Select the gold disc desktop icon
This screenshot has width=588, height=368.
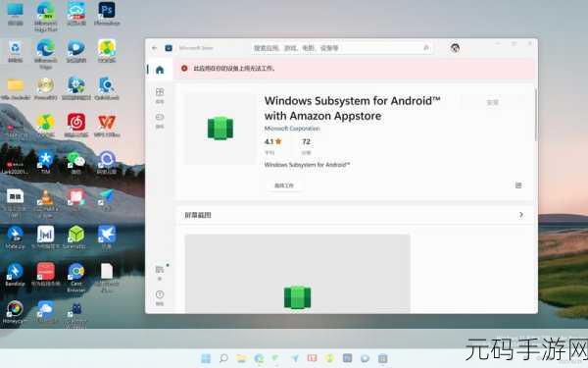pyautogui.click(x=45, y=89)
